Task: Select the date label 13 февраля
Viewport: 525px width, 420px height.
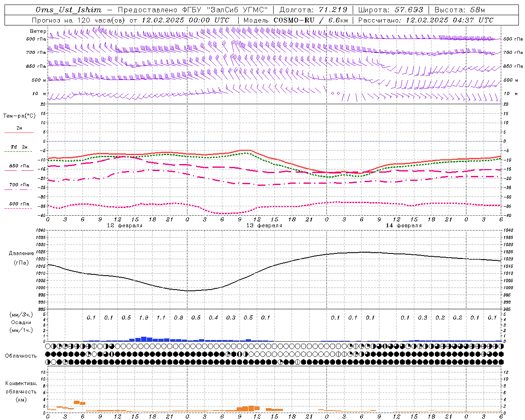Action: 264,226
